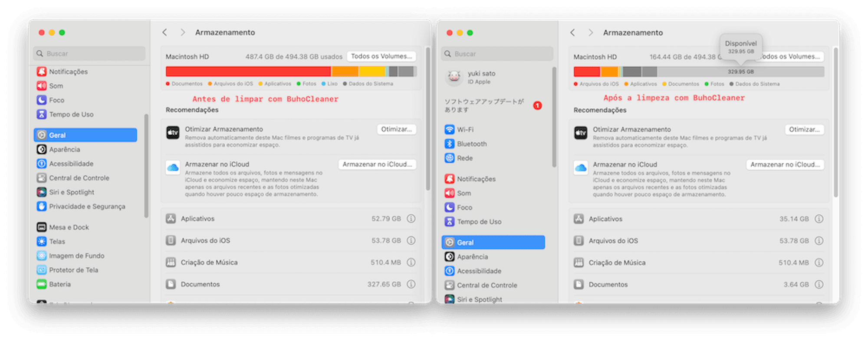Screen dimensions: 868x341
Task: Click Otimizar button in the right window
Action: [804, 129]
